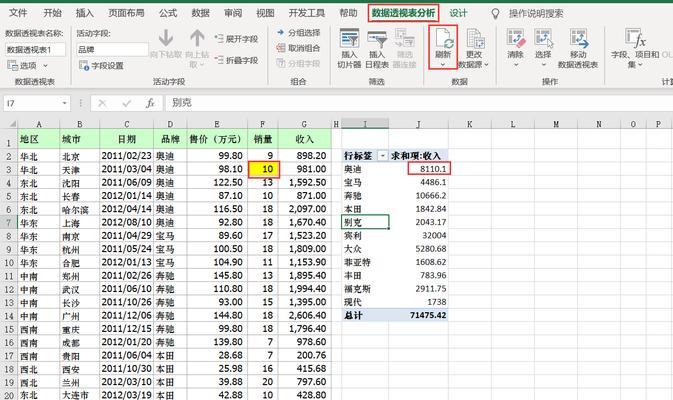673x400 pixels.
Task: Open Field Settings (字段设置)
Action: [x=101, y=66]
